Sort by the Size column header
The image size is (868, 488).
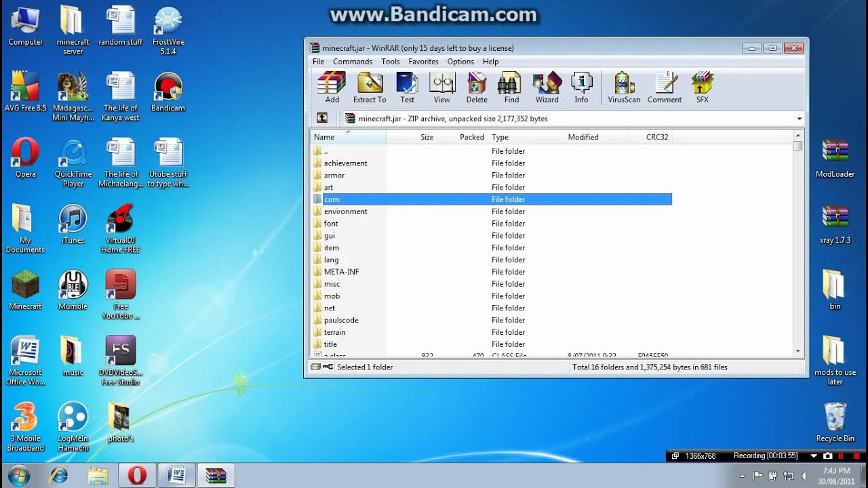pyautogui.click(x=412, y=137)
